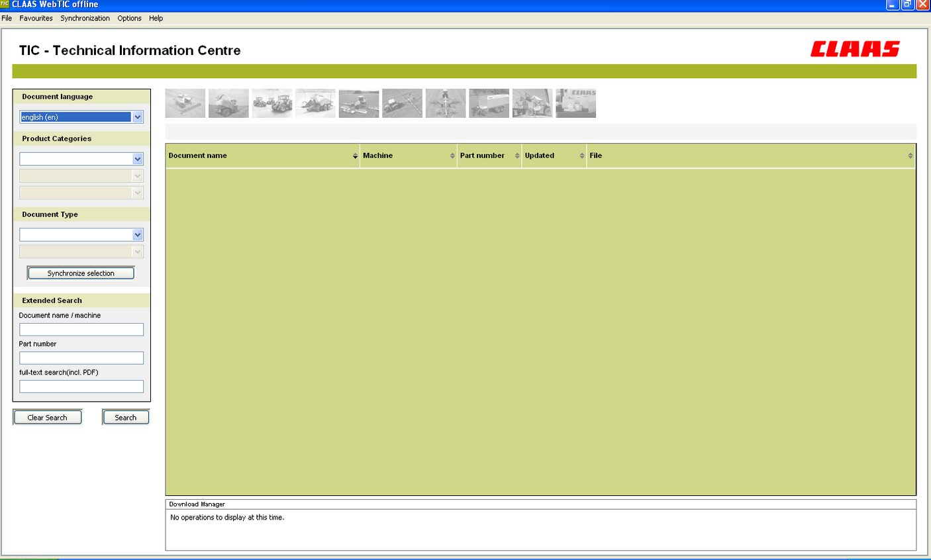
Task: Select the square baler product category
Action: (x=316, y=103)
